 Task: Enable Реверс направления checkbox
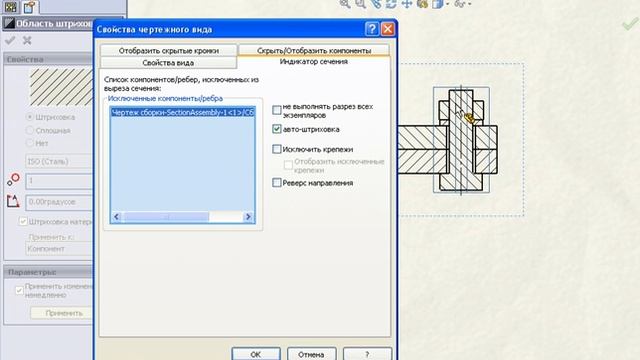[277, 182]
